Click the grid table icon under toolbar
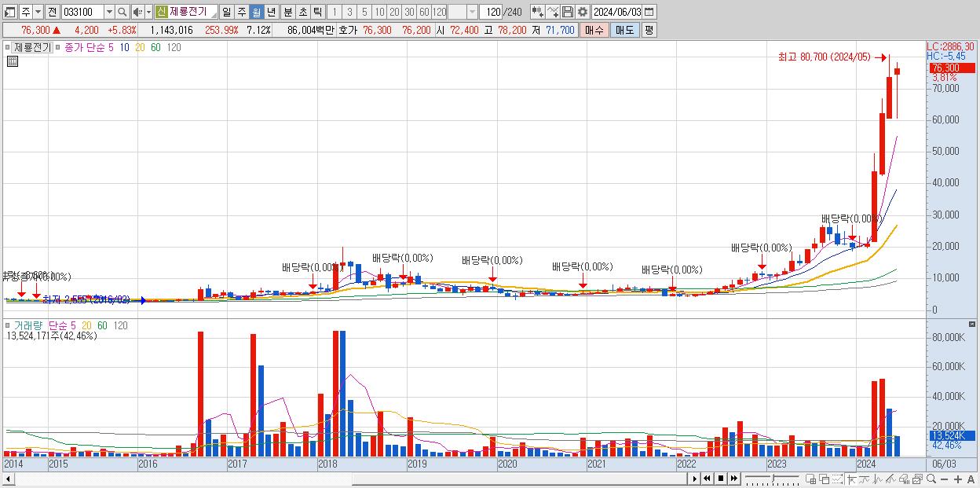The image size is (980, 488). click(13, 60)
